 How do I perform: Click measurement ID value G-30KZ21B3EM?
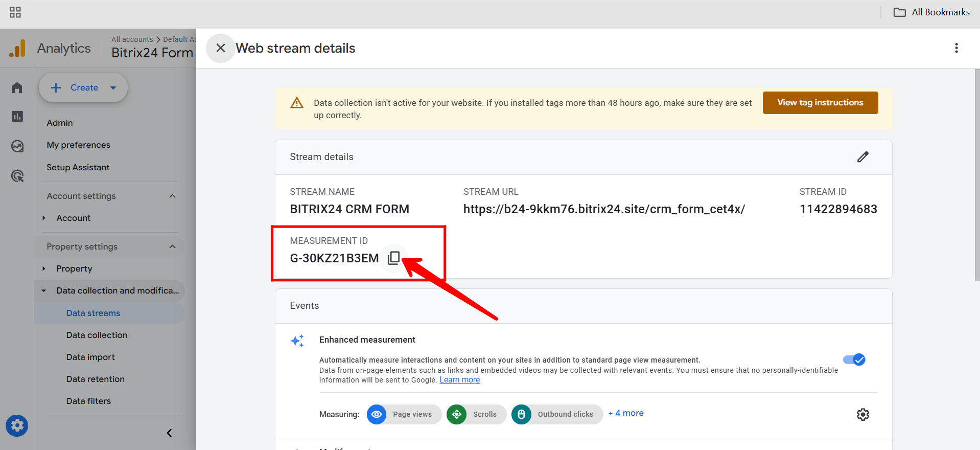334,258
